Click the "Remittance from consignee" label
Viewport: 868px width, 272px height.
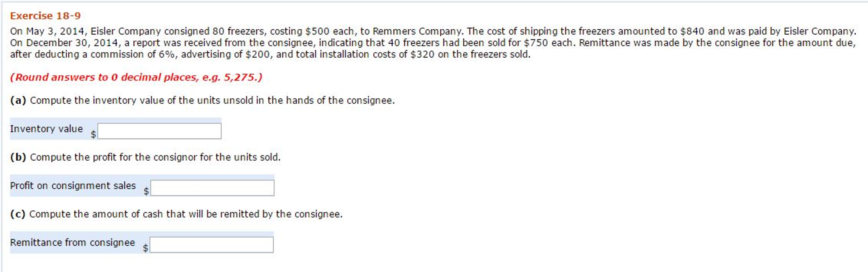pos(72,243)
